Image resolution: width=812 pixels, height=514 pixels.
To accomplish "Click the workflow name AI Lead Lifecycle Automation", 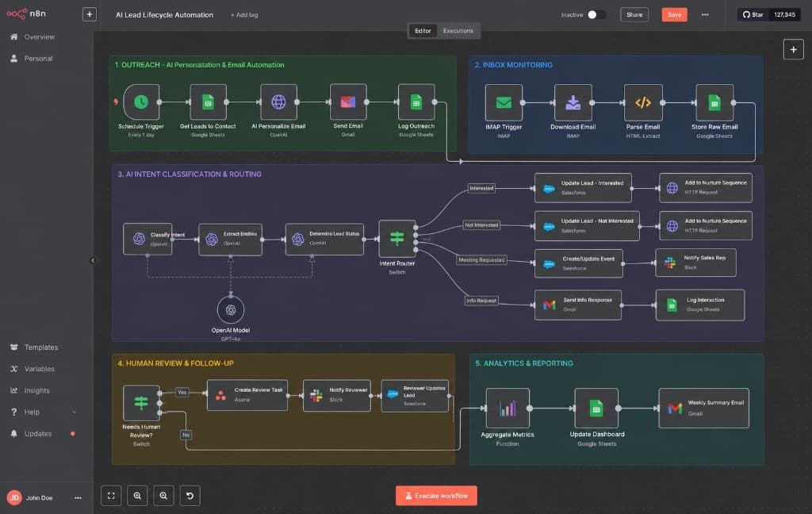I will (165, 15).
